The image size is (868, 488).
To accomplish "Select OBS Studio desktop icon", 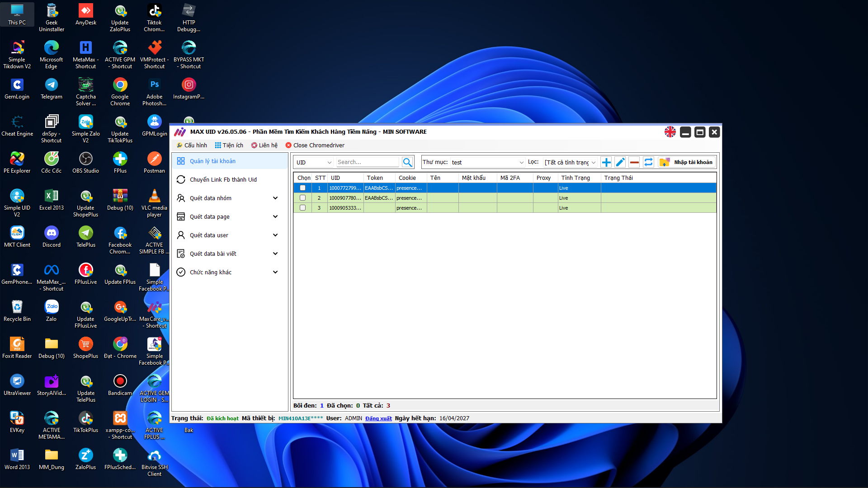I will (86, 163).
